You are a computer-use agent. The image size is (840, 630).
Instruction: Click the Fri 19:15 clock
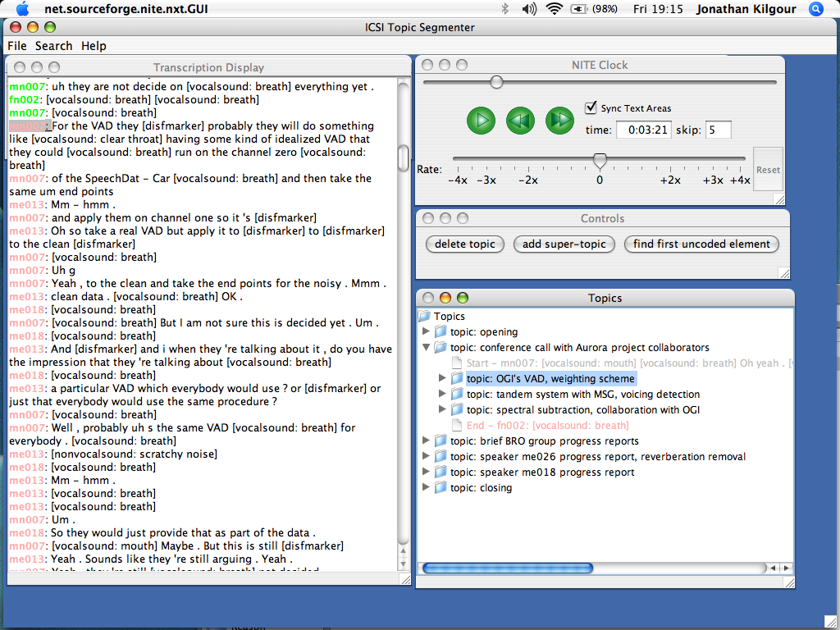[x=658, y=8]
